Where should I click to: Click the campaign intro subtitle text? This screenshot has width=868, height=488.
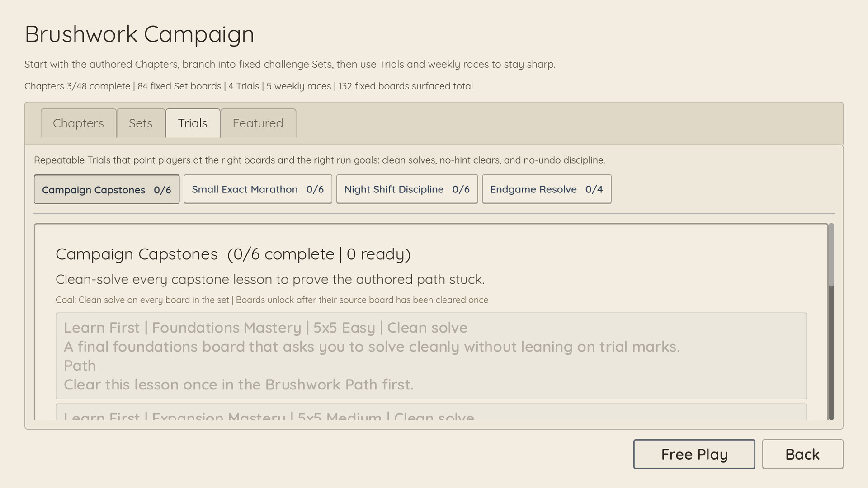(290, 65)
